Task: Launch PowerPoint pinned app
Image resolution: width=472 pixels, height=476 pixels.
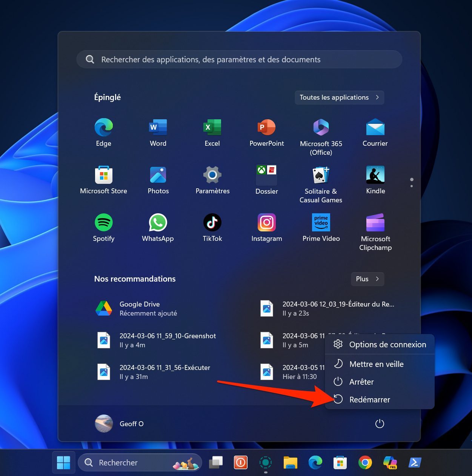Action: (x=267, y=132)
